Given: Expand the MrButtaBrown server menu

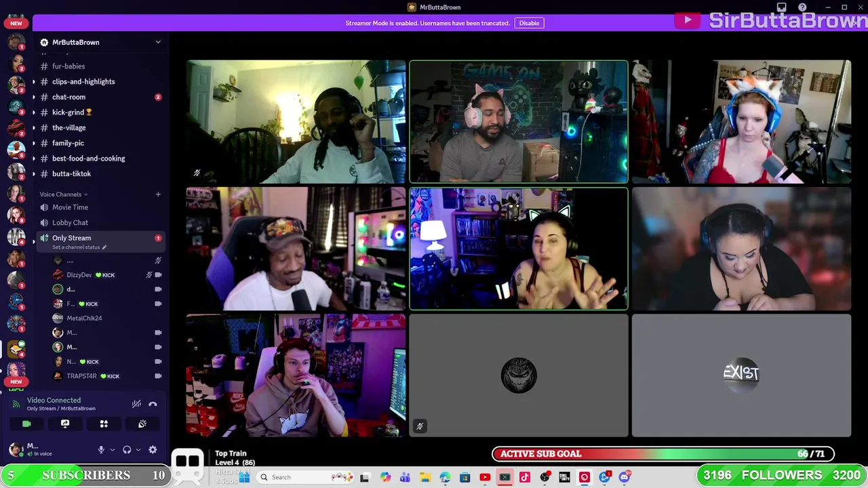Looking at the screenshot, I should [x=102, y=42].
